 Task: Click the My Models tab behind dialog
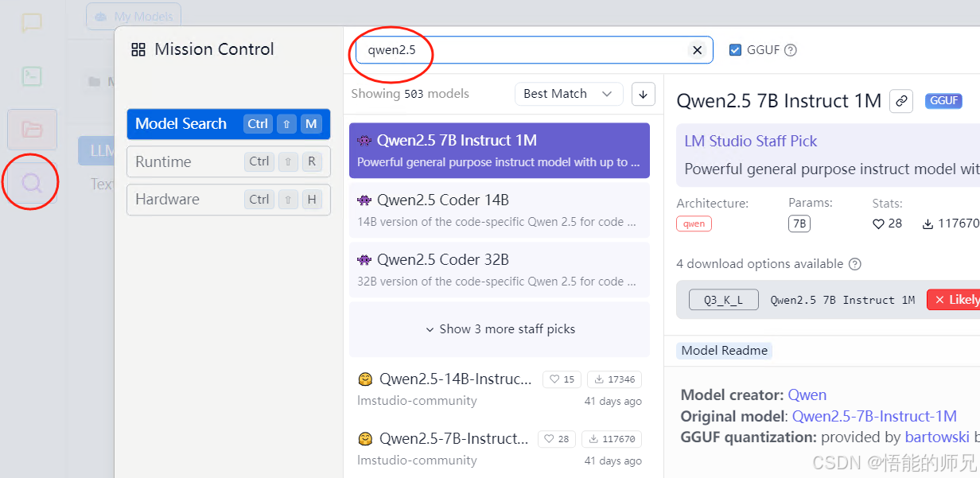pos(134,16)
